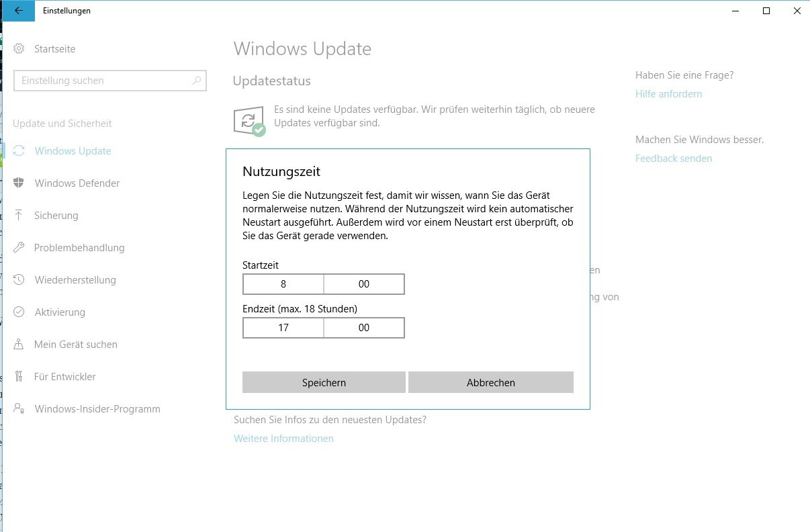Click the Sicherung upload arrow icon
The height and width of the screenshot is (532, 810).
click(x=19, y=216)
